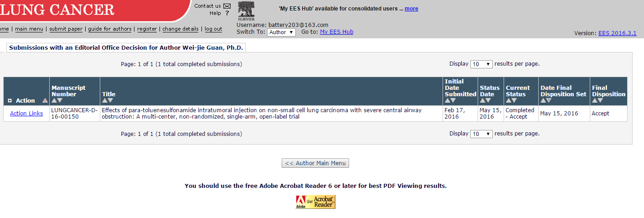
Task: Sort Manuscript Number descending with down arrow
Action: 60,100
